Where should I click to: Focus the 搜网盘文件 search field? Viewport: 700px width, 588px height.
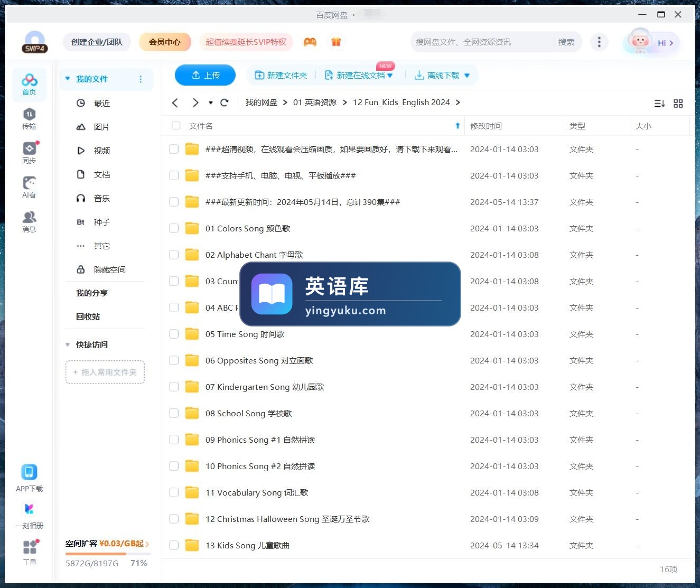pyautogui.click(x=482, y=42)
